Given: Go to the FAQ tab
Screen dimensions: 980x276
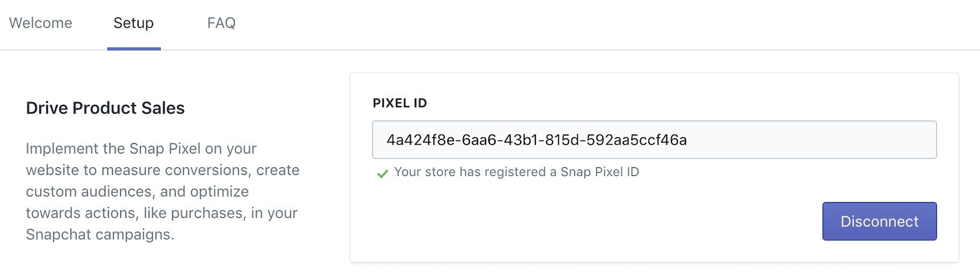Looking at the screenshot, I should (221, 23).
